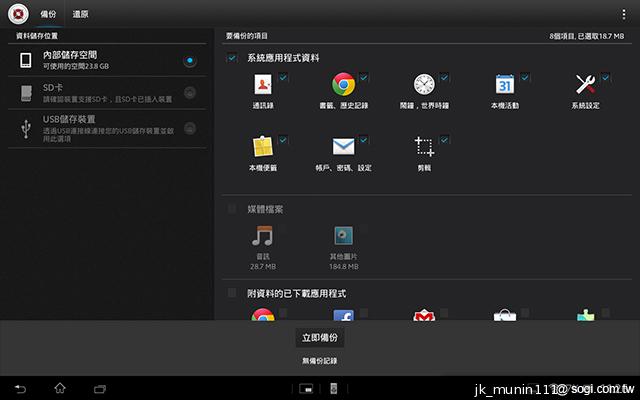Select the SD卡 radio button
This screenshot has height=400, width=640.
190,93
